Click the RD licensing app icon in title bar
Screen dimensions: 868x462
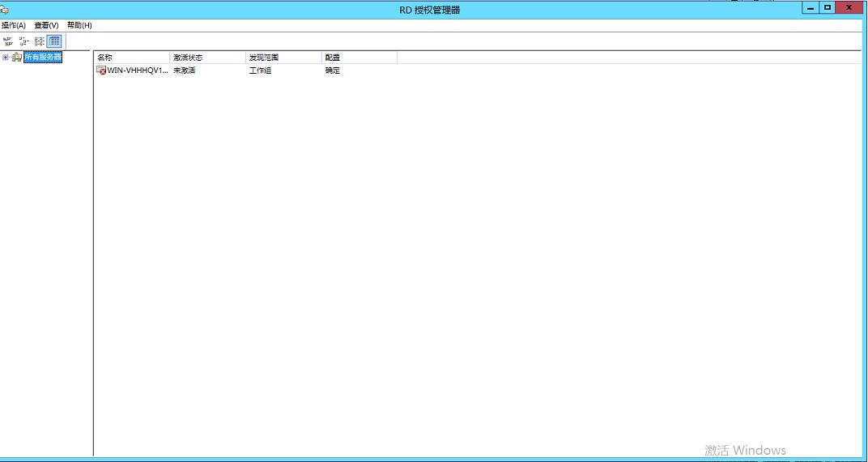pos(4,10)
